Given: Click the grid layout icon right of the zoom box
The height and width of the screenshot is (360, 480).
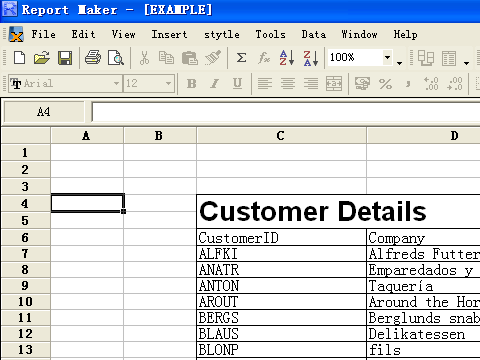Looking at the screenshot, I should point(426,58).
